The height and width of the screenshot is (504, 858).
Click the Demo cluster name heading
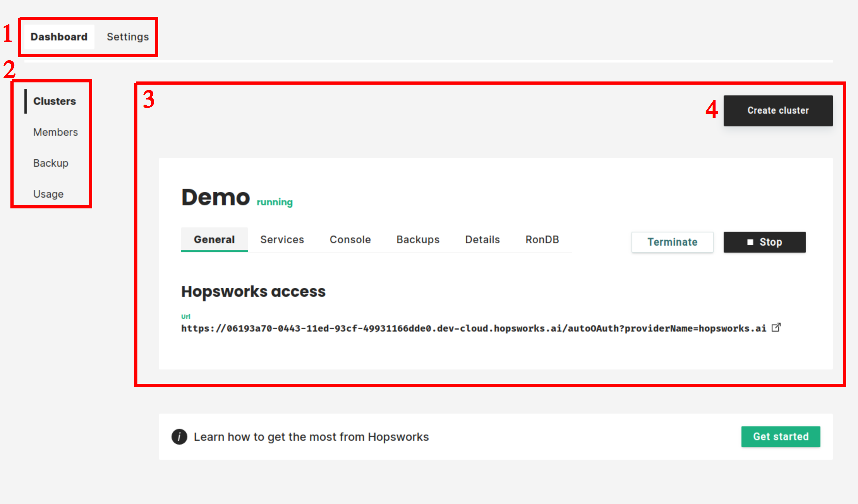215,197
